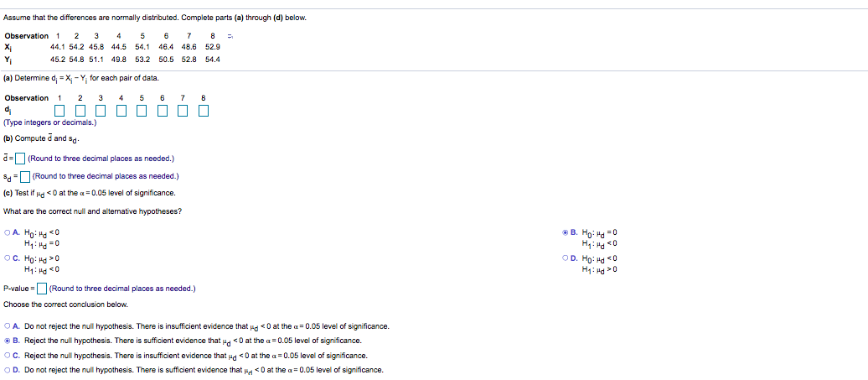Select hypothesis option C: H0 μd>0, H1 μd<0
The width and height of the screenshot is (868, 380).
tap(7, 258)
